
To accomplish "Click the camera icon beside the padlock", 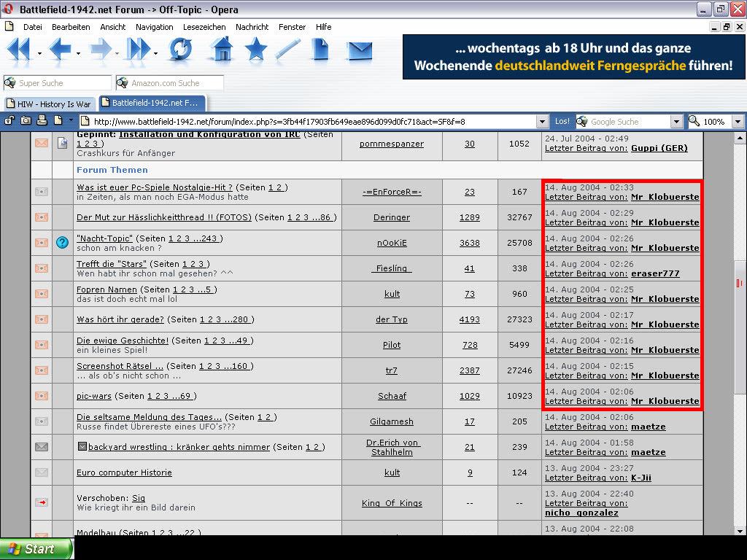I will [26, 121].
